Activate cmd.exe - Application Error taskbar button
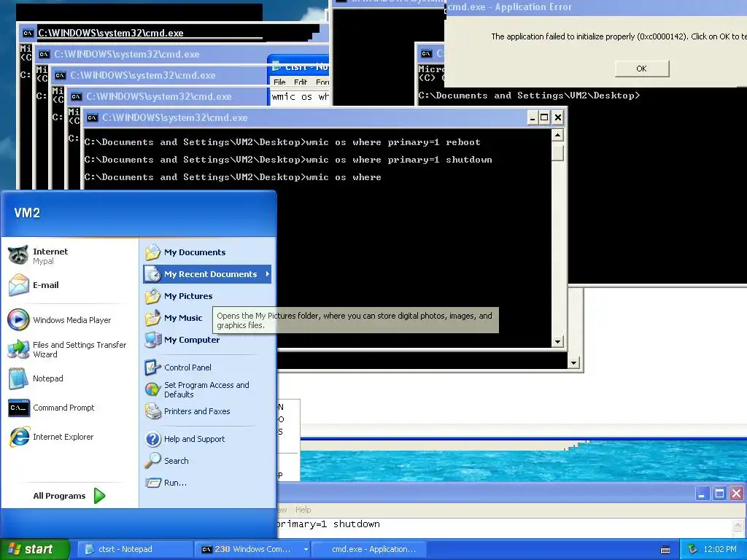This screenshot has height=560, width=747. click(368, 549)
